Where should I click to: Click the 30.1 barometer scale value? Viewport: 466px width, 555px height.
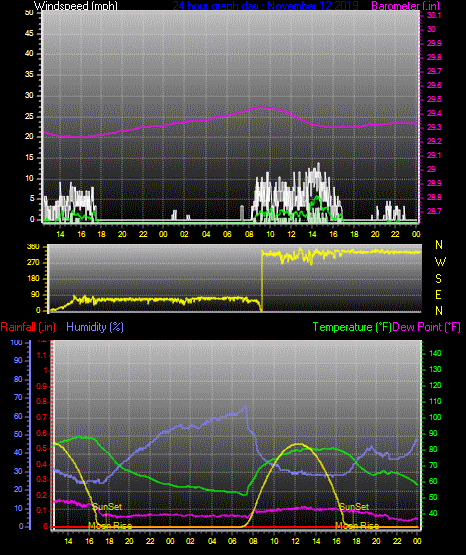(434, 15)
